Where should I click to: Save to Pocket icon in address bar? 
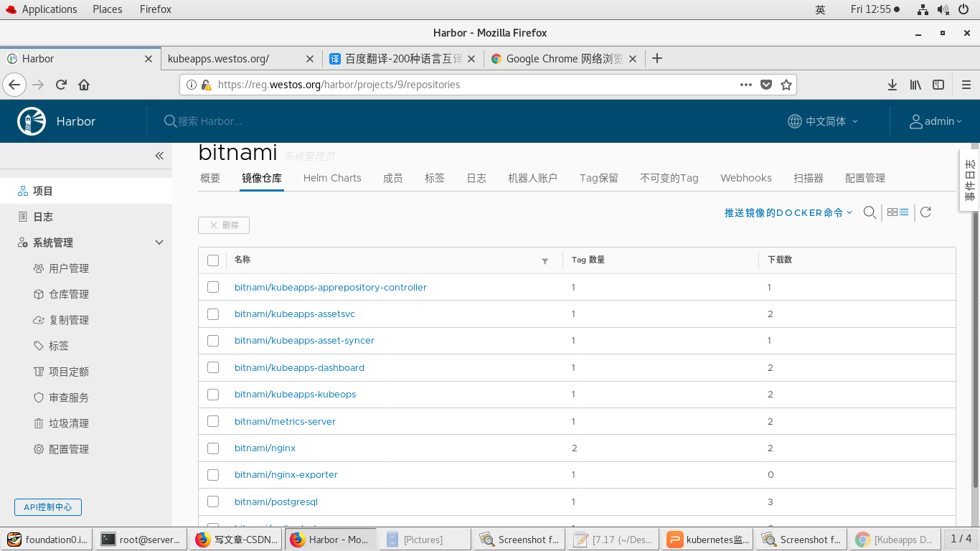pyautogui.click(x=766, y=85)
